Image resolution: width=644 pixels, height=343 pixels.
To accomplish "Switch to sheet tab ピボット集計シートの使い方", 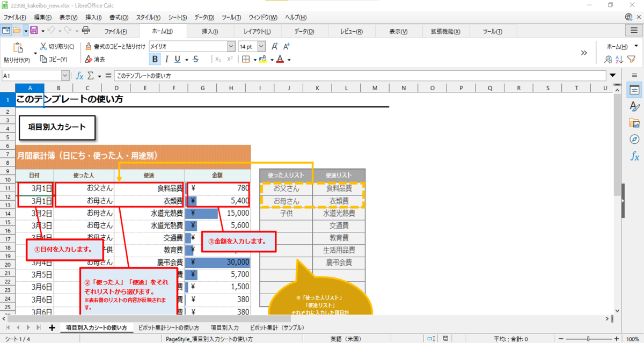I will 169,327.
